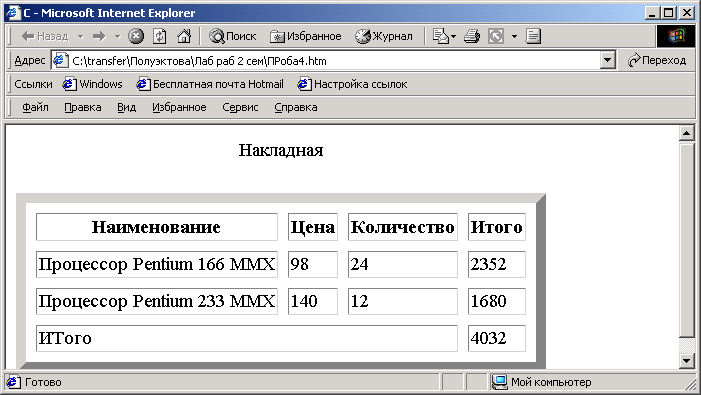Open the Windows link in Links bar
This screenshot has height=395, width=701.
pos(93,84)
